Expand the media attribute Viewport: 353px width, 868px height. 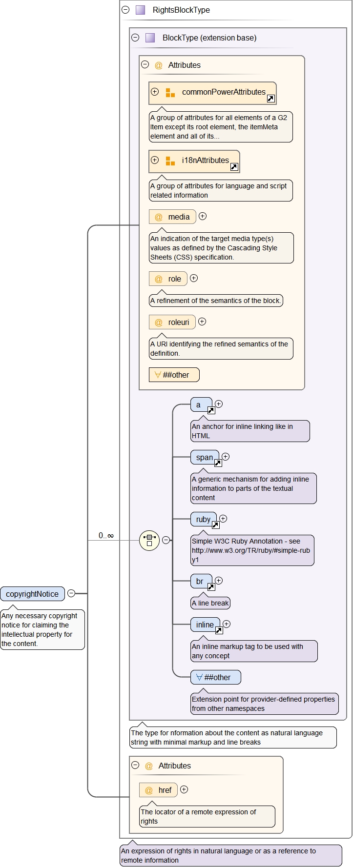click(x=203, y=216)
